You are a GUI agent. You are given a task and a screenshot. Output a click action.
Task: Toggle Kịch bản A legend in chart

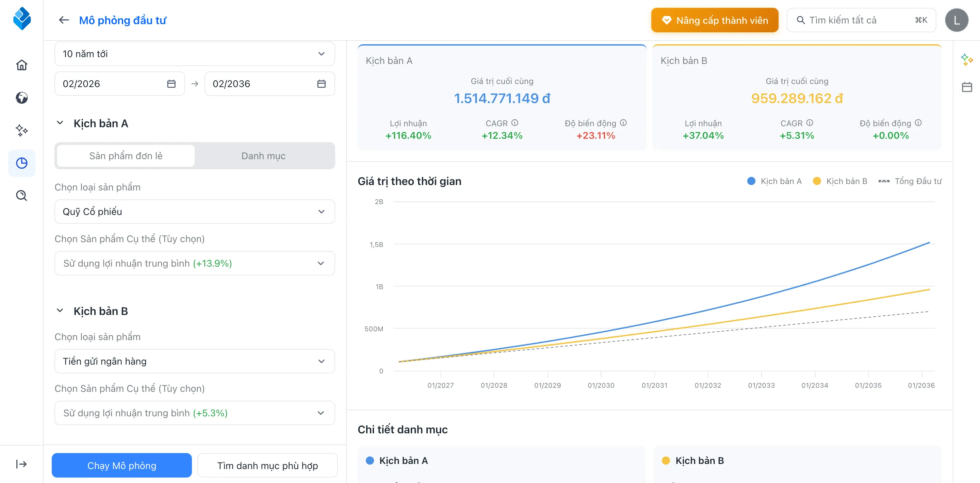774,181
